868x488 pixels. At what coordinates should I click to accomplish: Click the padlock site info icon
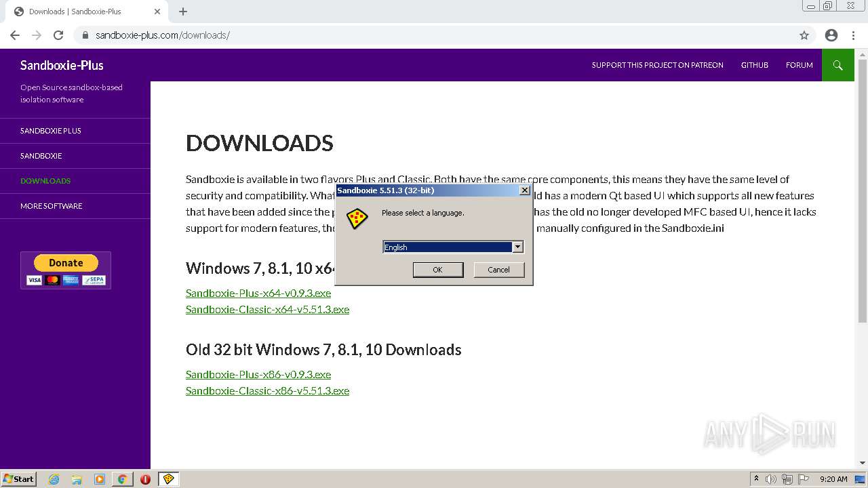[x=85, y=35]
